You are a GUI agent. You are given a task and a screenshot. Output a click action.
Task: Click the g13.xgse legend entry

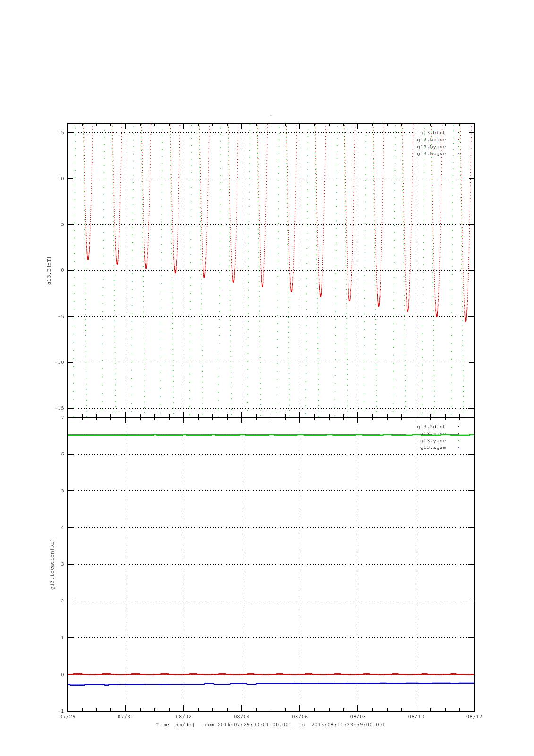433,434
